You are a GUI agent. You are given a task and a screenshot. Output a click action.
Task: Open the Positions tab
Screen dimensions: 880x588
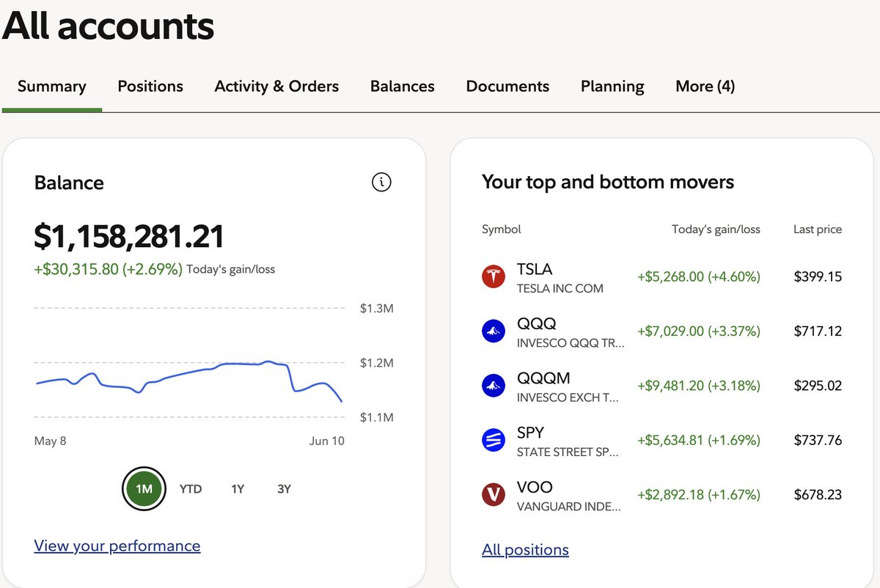(x=150, y=87)
